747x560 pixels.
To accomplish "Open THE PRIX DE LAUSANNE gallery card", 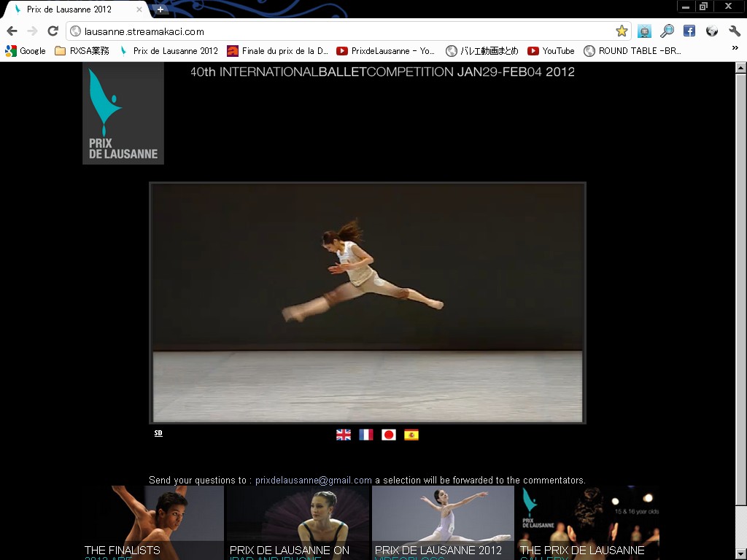I will pos(589,523).
